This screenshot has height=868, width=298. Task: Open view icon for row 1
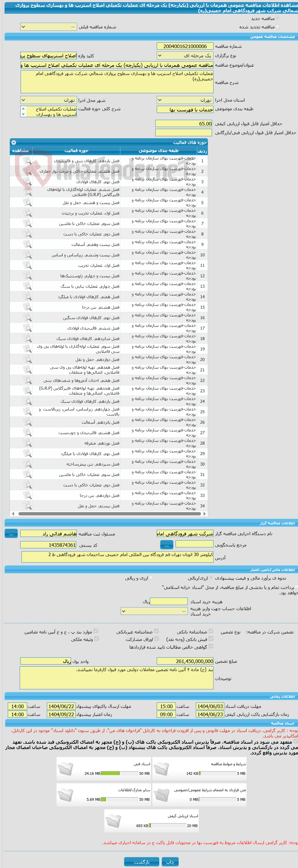pos(27,161)
